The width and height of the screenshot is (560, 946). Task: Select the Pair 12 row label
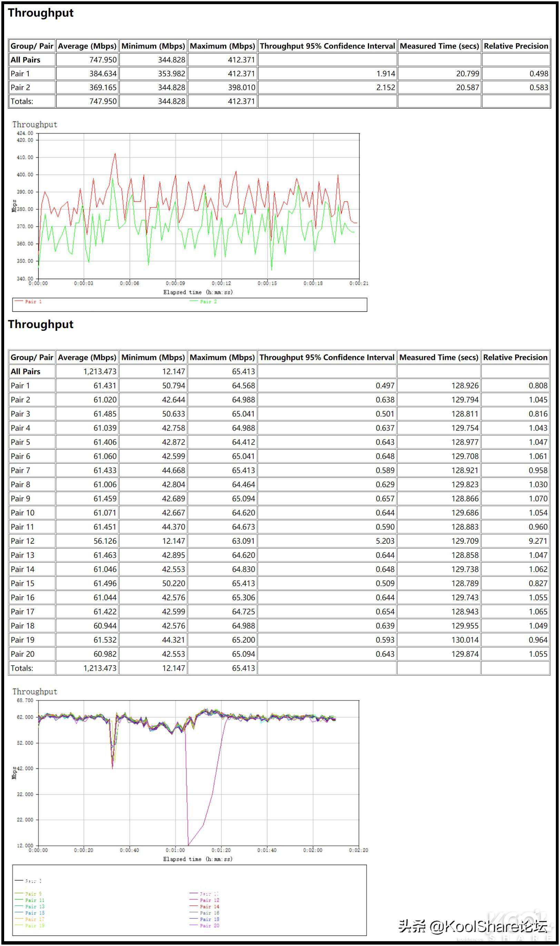tap(23, 541)
